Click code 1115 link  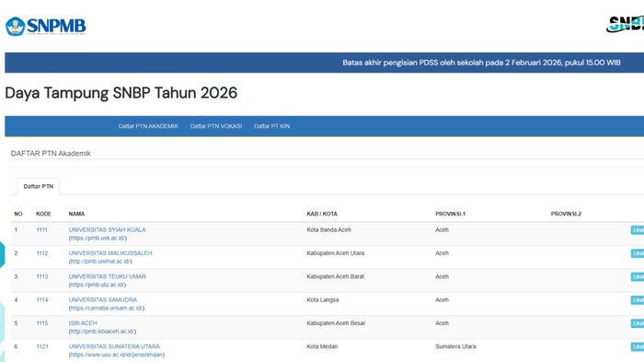pos(42,323)
